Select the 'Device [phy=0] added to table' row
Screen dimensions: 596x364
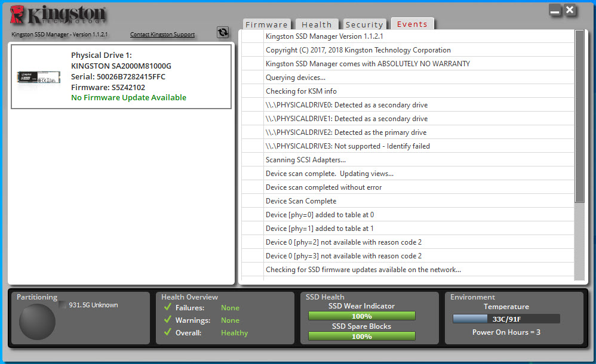(x=408, y=215)
